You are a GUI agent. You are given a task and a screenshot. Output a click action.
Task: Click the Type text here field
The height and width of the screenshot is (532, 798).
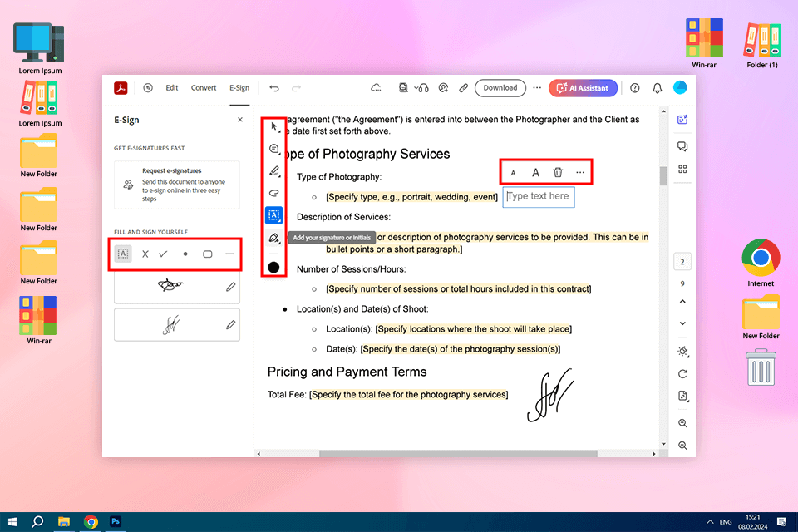[x=539, y=196]
